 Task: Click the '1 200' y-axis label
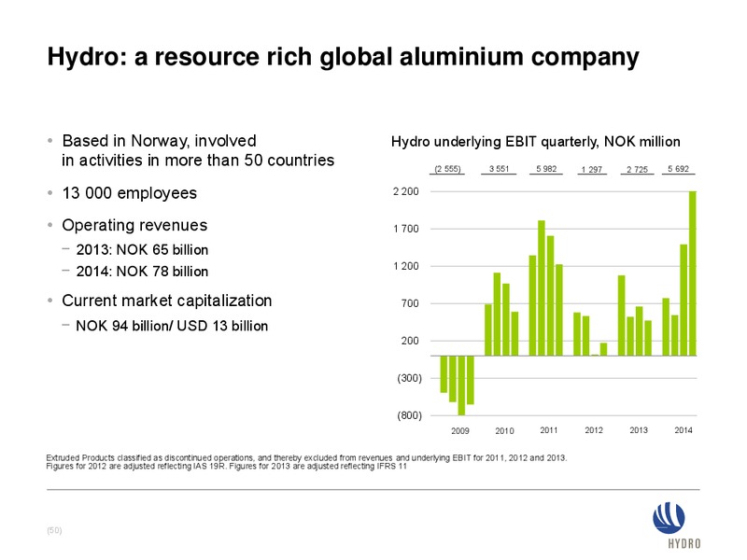point(405,266)
